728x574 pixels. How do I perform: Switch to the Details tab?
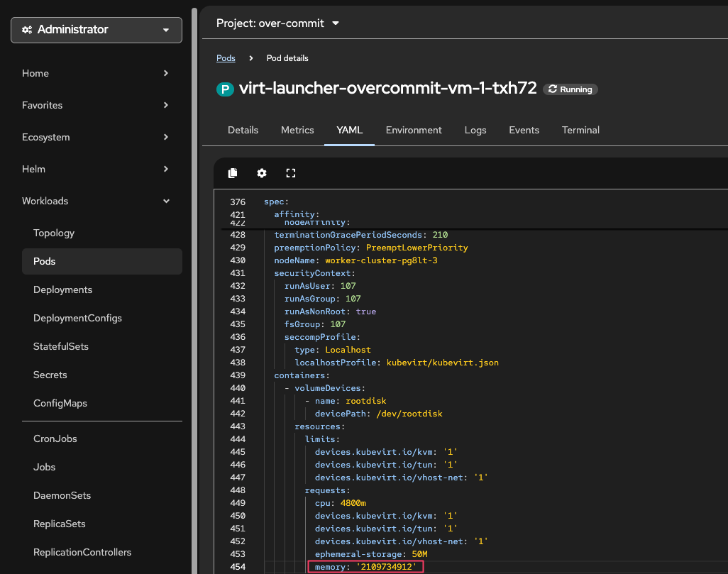(x=243, y=130)
